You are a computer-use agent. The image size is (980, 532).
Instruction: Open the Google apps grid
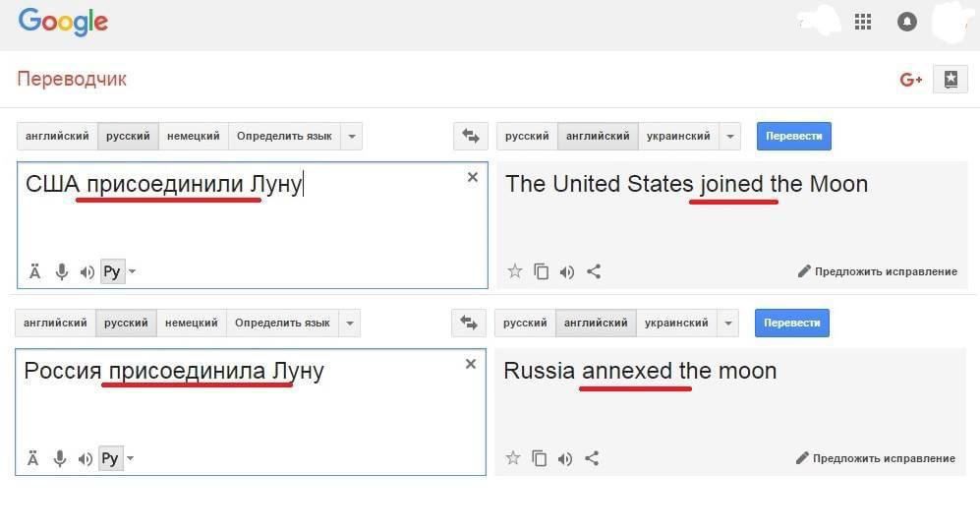click(862, 22)
